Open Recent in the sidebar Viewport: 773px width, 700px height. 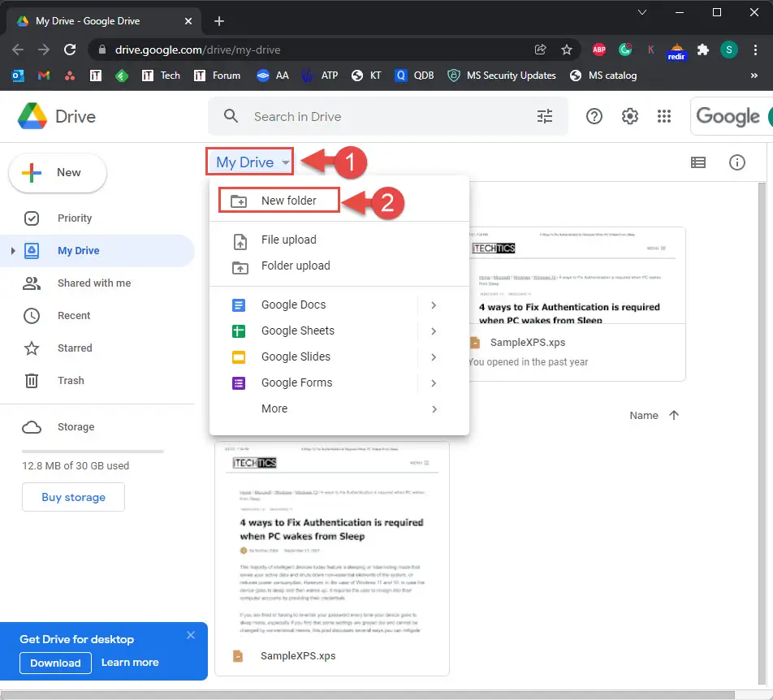(97, 316)
